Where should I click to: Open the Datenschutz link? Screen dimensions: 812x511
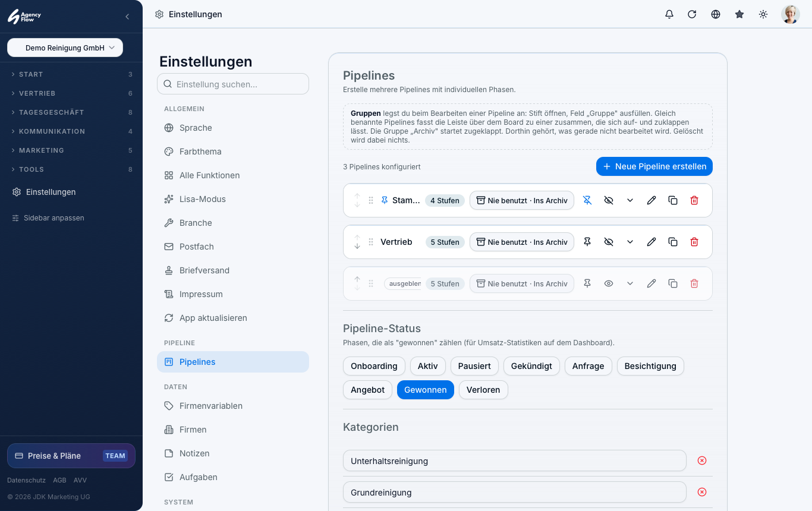26,480
